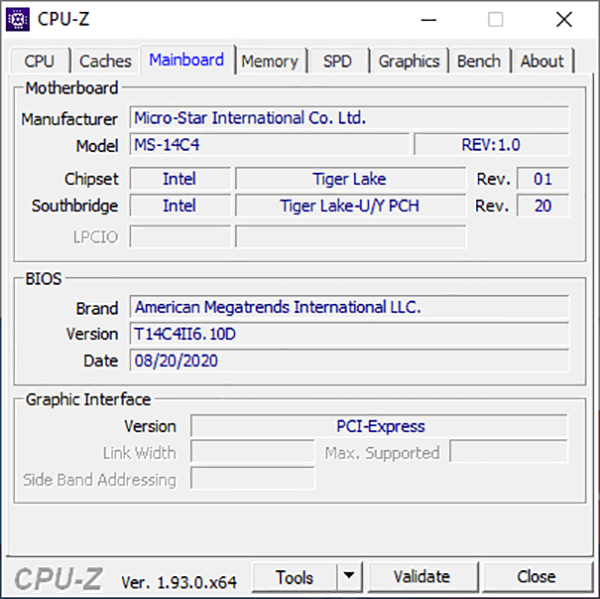Click the Chipset vendor field showing Intel

tap(180, 178)
